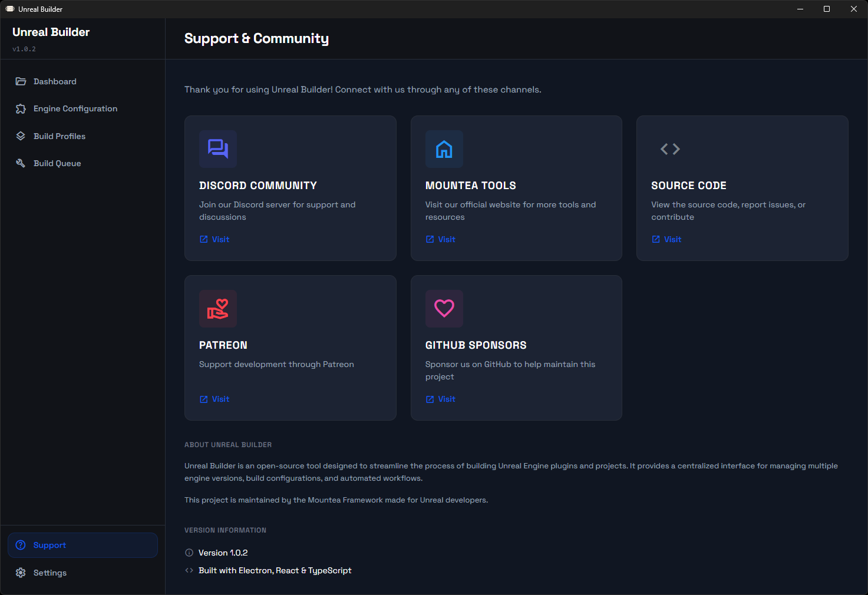Minimize the Unreal Builder window
This screenshot has width=868, height=595.
(x=800, y=9)
